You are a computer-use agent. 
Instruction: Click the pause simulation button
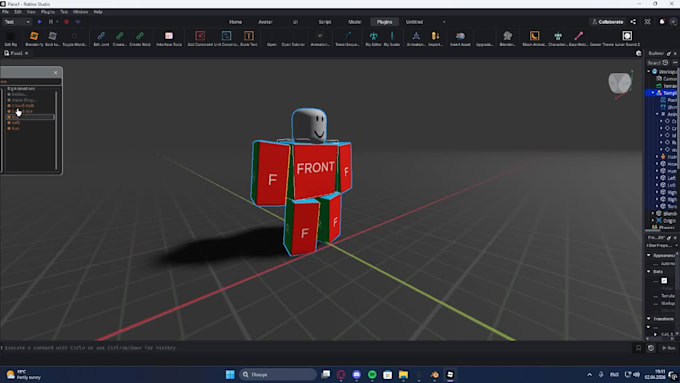pyautogui.click(x=51, y=22)
